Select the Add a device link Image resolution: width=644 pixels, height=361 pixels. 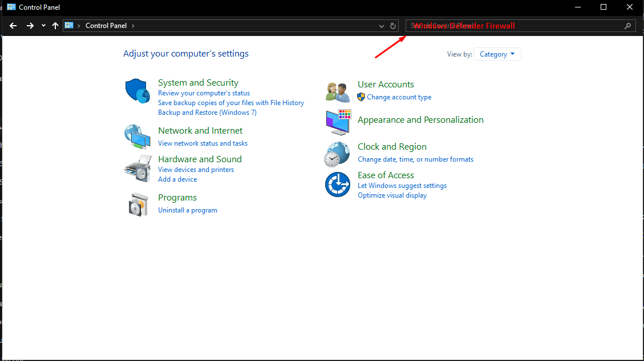click(177, 179)
